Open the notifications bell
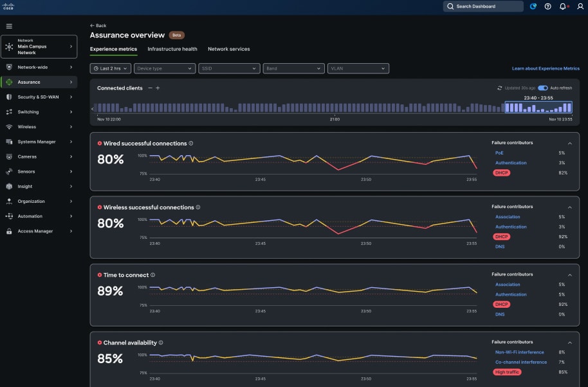Image resolution: width=588 pixels, height=387 pixels. tap(562, 6)
